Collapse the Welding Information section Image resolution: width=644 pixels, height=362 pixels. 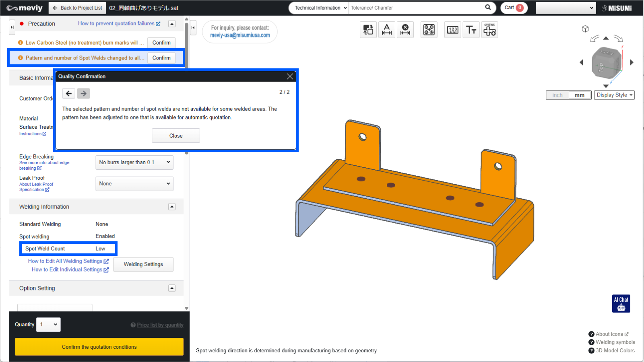[172, 207]
